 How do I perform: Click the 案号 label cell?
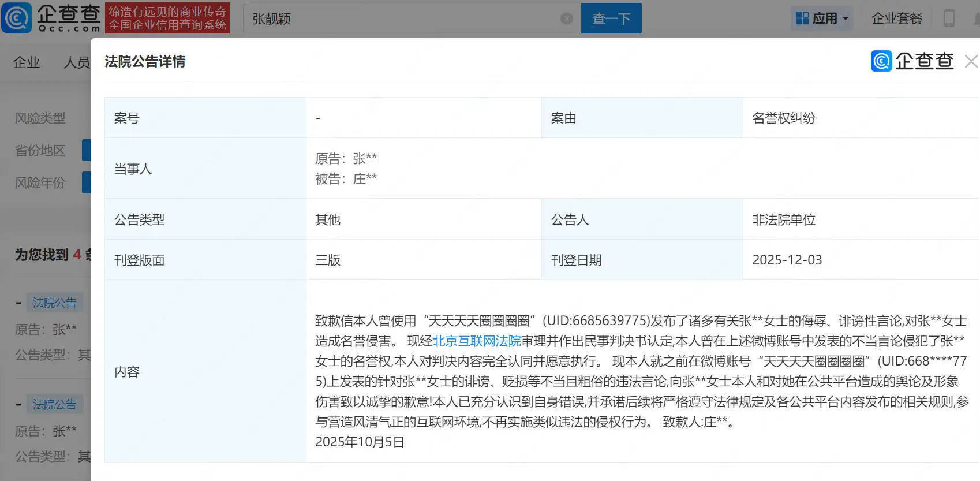click(205, 118)
